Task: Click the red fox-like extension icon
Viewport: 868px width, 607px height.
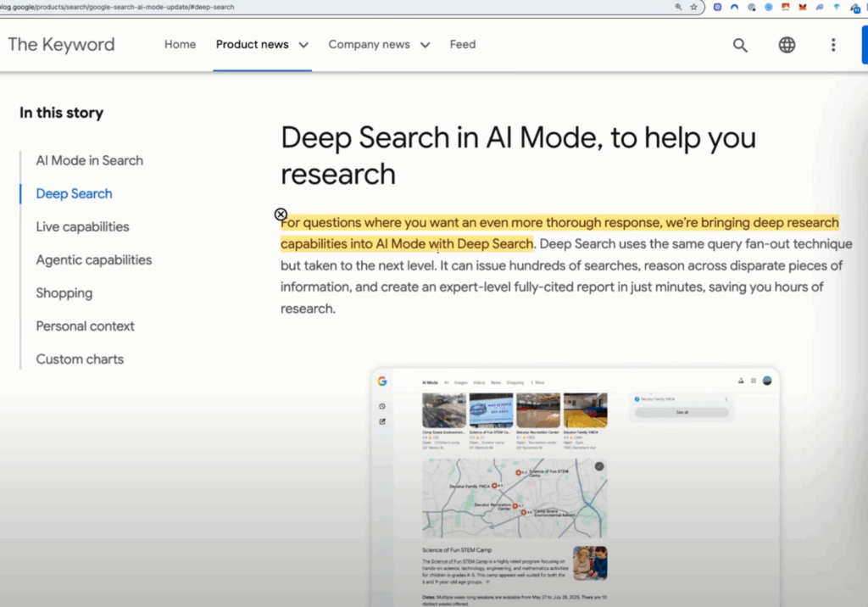Action: tap(802, 7)
